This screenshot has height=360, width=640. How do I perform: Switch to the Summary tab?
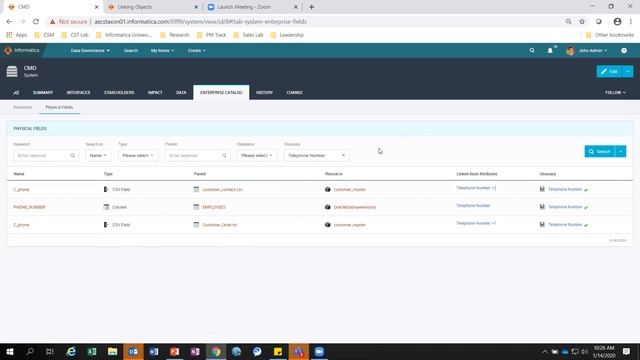(43, 93)
